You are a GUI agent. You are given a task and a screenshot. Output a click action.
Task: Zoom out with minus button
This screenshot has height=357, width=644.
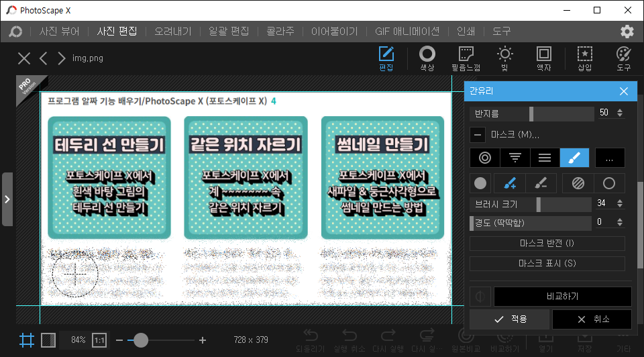coord(119,340)
